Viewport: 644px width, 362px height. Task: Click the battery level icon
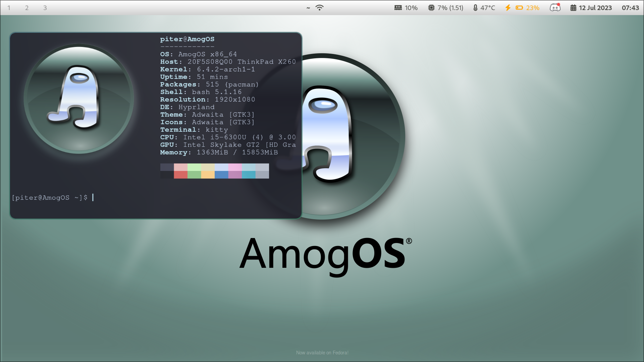(519, 8)
